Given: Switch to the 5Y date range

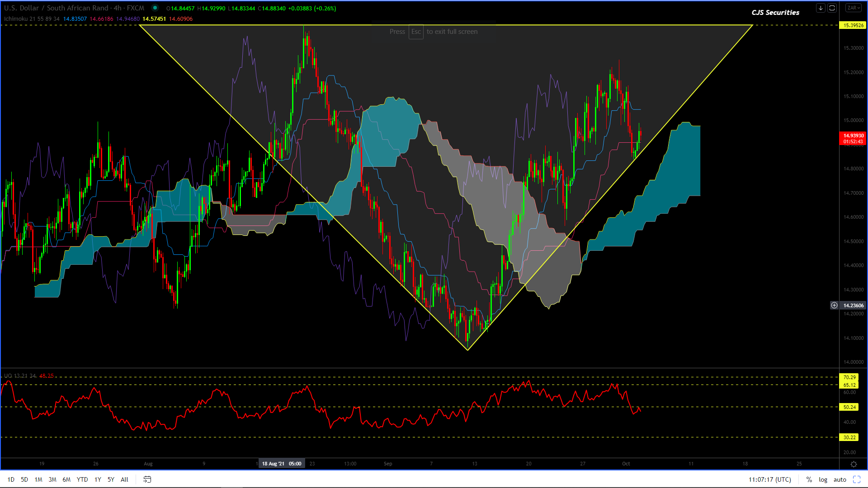Looking at the screenshot, I should point(111,479).
